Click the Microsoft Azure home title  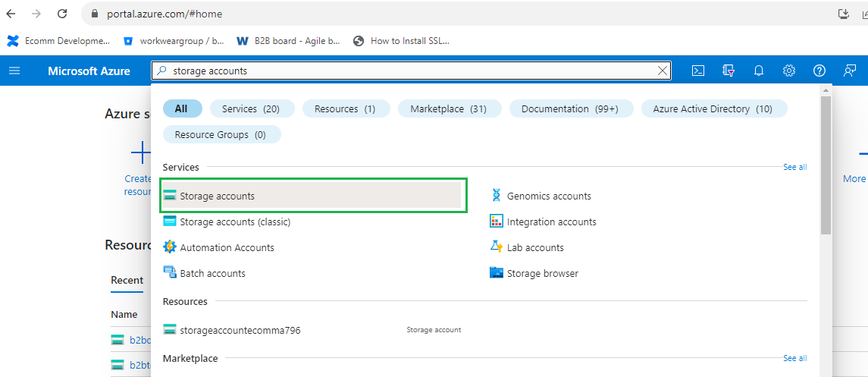coord(89,71)
